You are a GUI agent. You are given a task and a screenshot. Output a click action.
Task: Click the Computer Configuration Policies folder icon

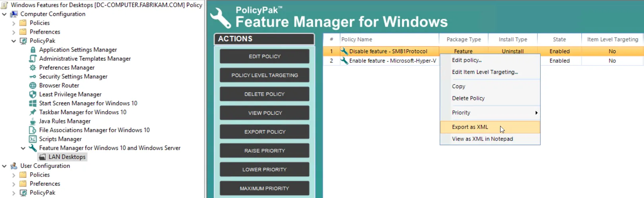23,23
